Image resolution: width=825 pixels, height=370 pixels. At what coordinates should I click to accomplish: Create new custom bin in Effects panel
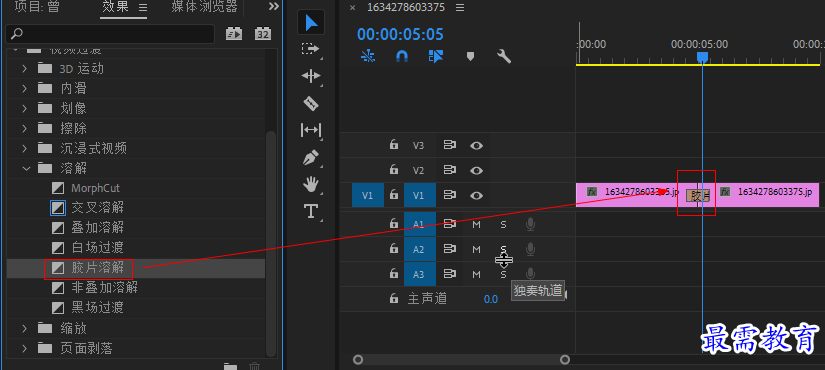tap(230, 366)
